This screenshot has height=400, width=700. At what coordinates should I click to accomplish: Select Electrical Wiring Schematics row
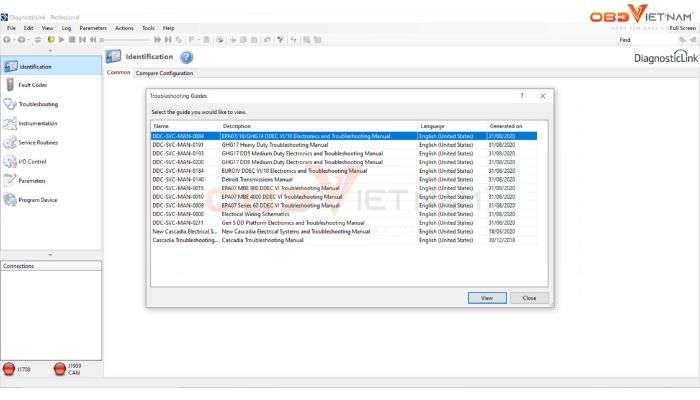344,214
